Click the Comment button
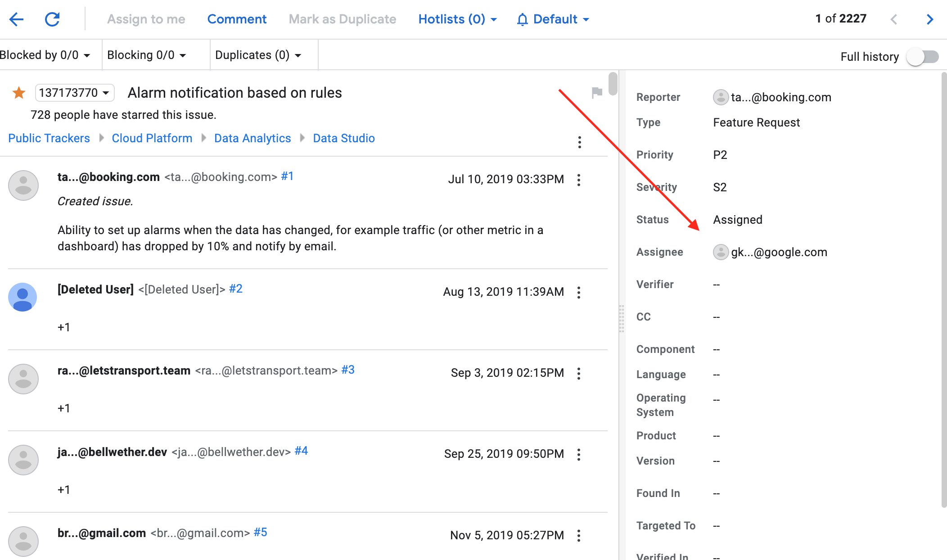 [x=237, y=19]
